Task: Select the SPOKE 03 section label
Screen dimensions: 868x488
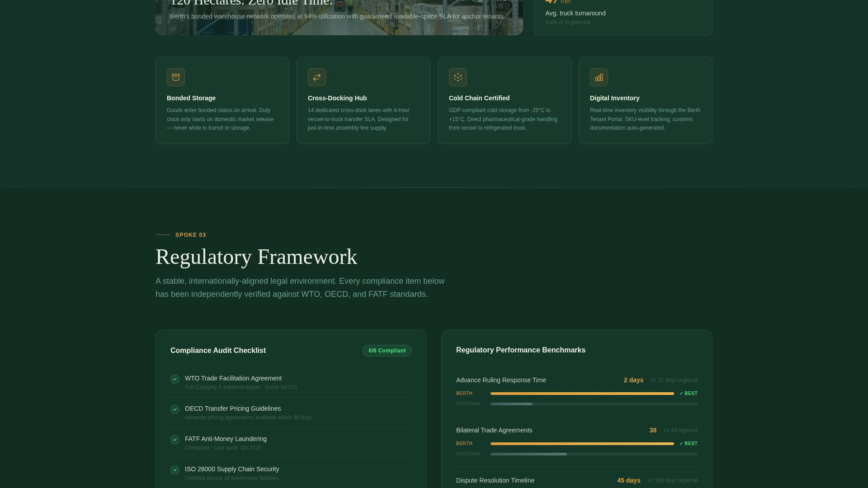Action: (x=190, y=235)
